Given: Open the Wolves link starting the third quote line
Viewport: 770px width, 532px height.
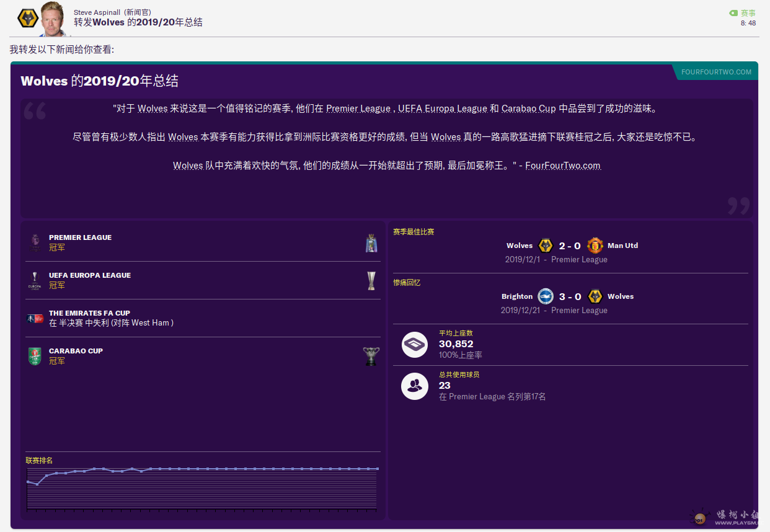Looking at the screenshot, I should tap(188, 166).
